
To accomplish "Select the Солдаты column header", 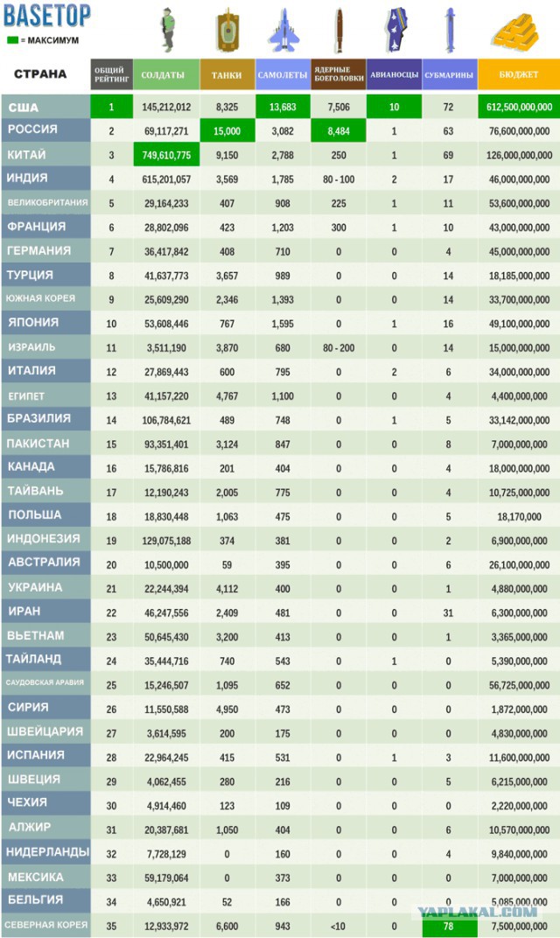I will point(166,74).
